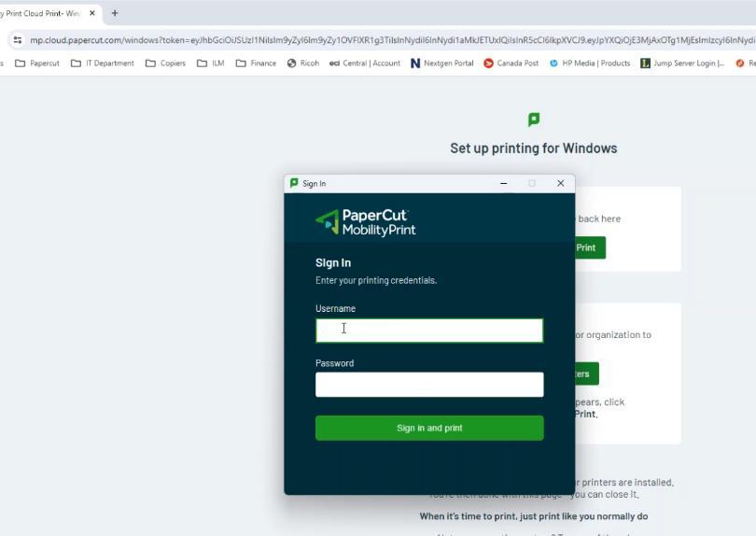Open the Papercut bookmarks folder

(x=37, y=63)
